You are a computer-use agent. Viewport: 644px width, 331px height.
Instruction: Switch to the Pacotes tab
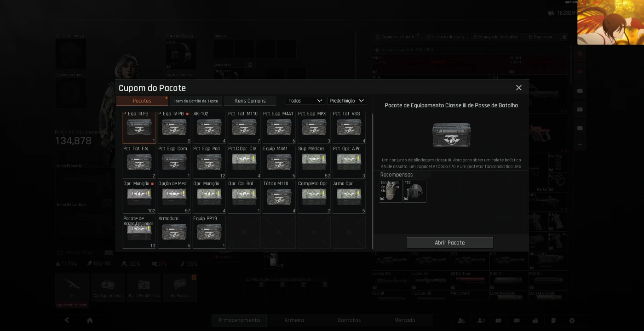142,101
